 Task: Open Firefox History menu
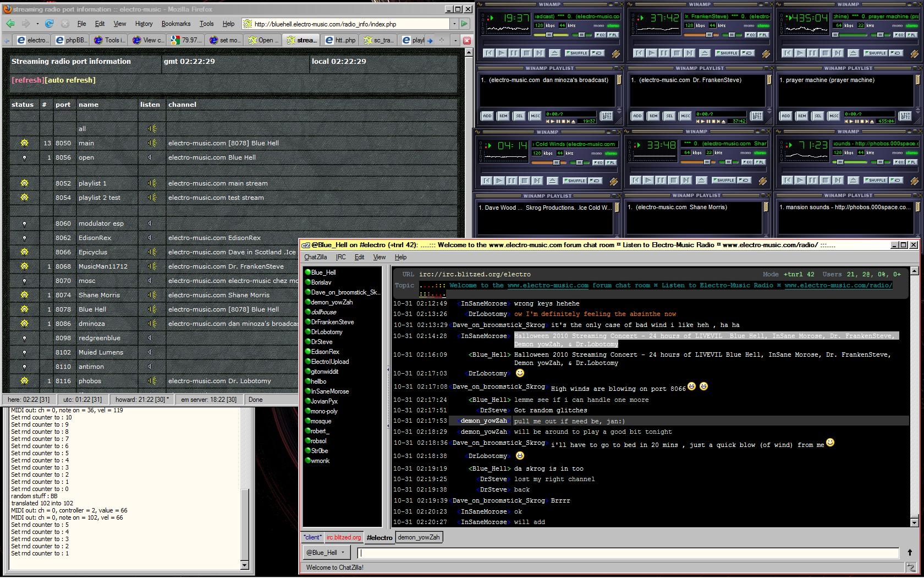click(144, 24)
